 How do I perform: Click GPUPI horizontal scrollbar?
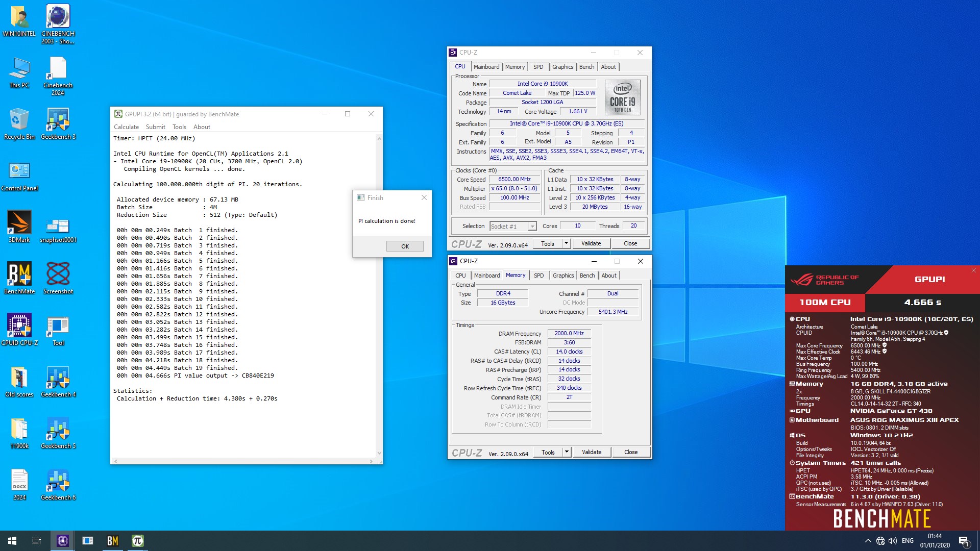(x=243, y=461)
